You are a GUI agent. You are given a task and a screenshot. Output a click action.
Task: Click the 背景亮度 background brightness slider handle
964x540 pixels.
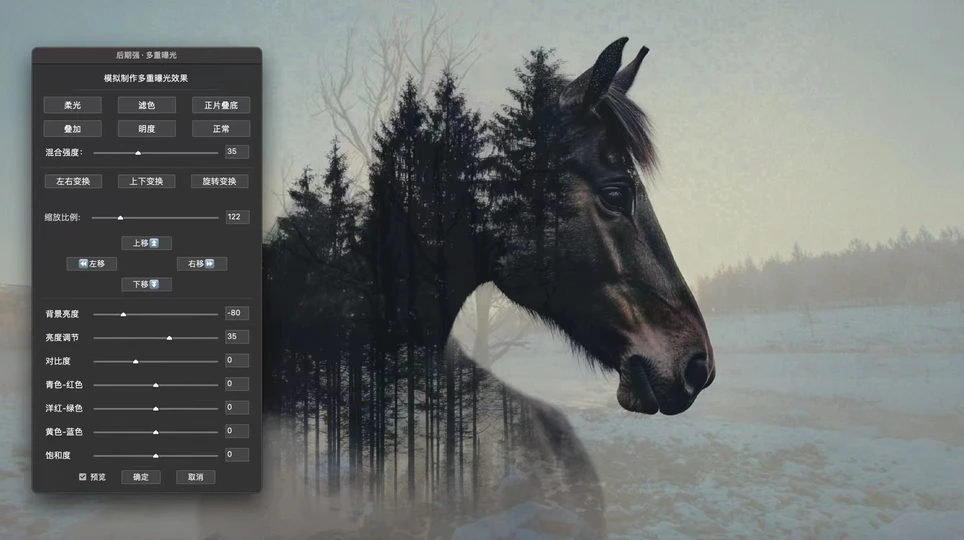tap(123, 314)
